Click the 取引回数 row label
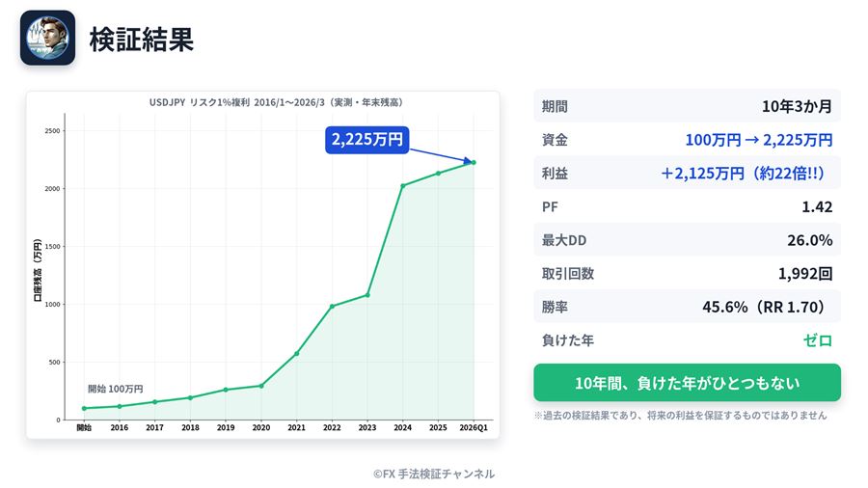868x488 pixels. [x=568, y=273]
